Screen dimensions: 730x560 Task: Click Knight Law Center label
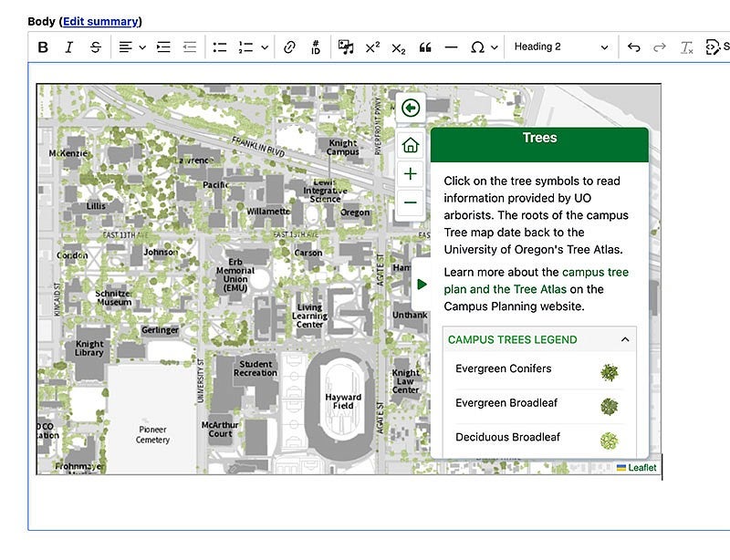[x=405, y=381]
